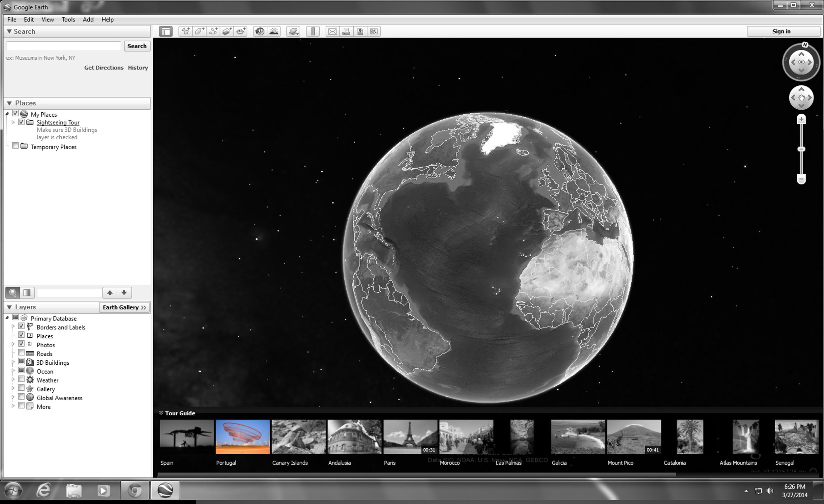Click the Save Image toolbar icon

pyautogui.click(x=360, y=31)
